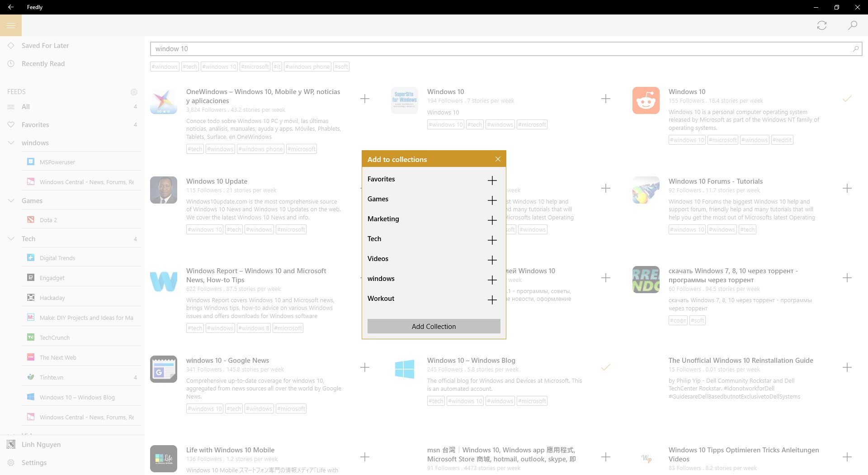Screen dimensions: 868x475
Task: Open Windows 10 Forums - Tutorials title
Action: click(x=716, y=181)
